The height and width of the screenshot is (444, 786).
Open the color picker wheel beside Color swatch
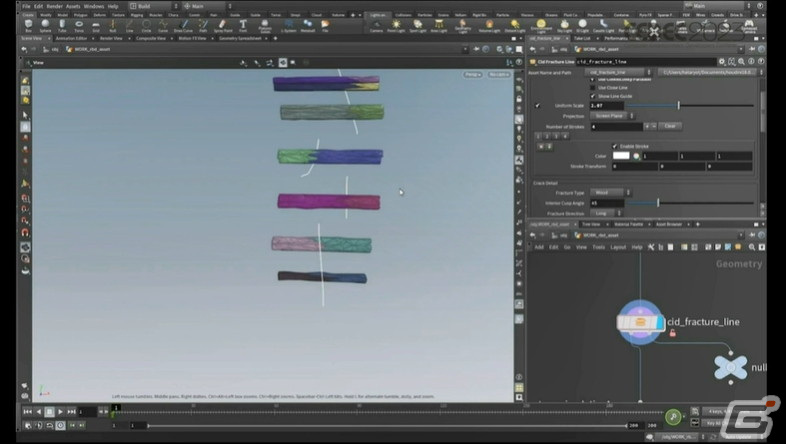pyautogui.click(x=636, y=156)
